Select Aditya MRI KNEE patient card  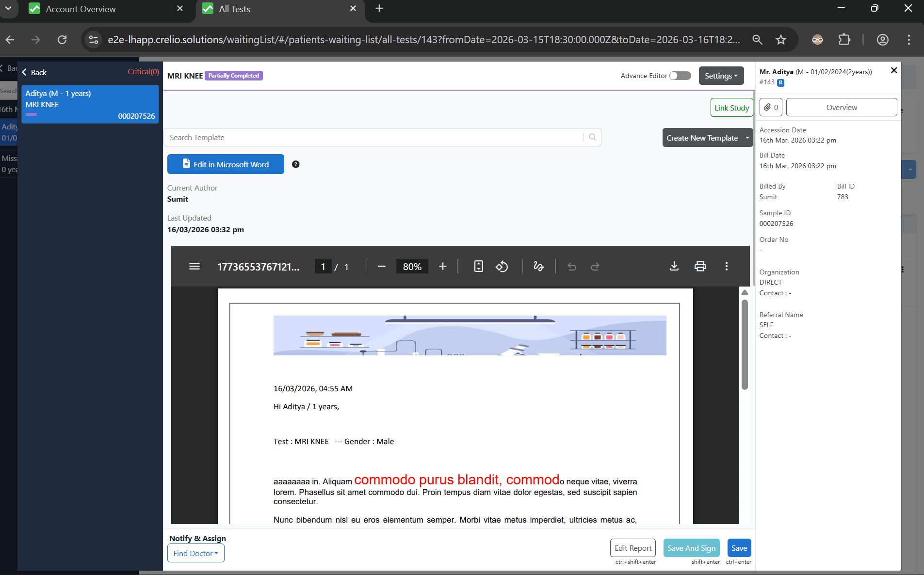(x=90, y=104)
